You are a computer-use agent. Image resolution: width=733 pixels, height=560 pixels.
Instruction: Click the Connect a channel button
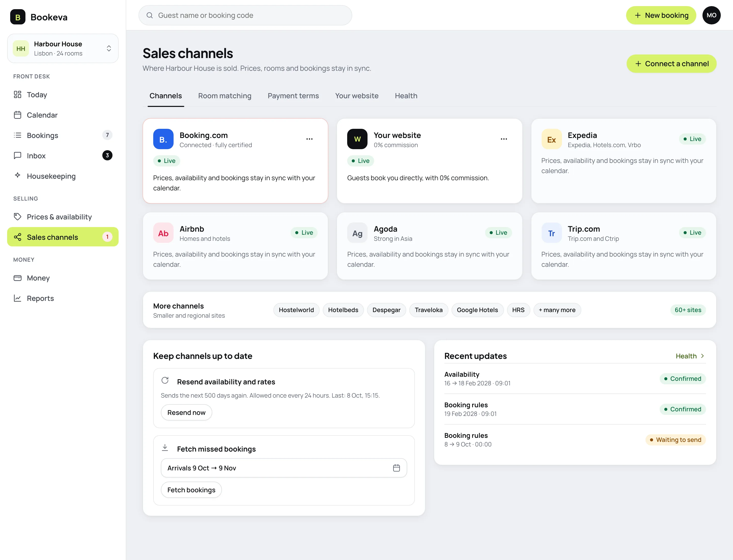tap(671, 64)
